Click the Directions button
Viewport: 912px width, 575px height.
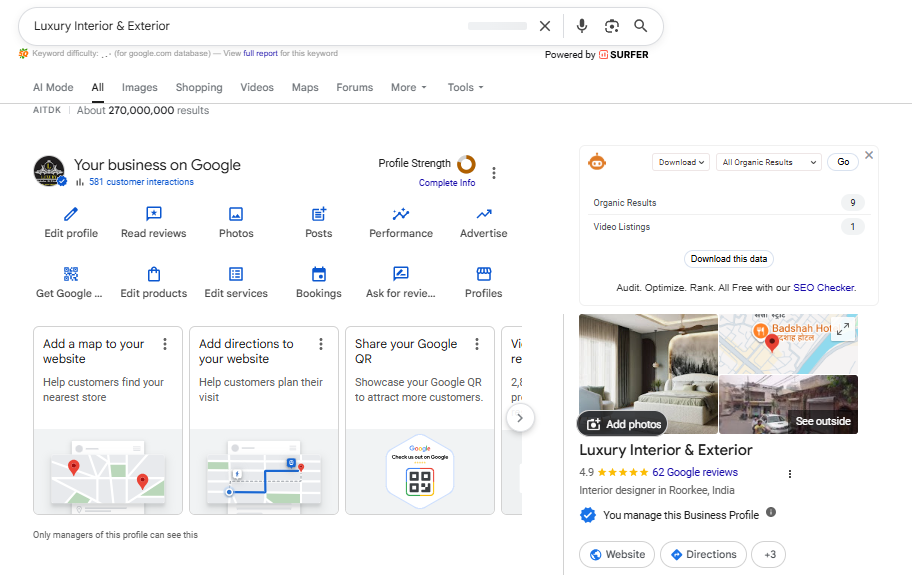coord(703,555)
